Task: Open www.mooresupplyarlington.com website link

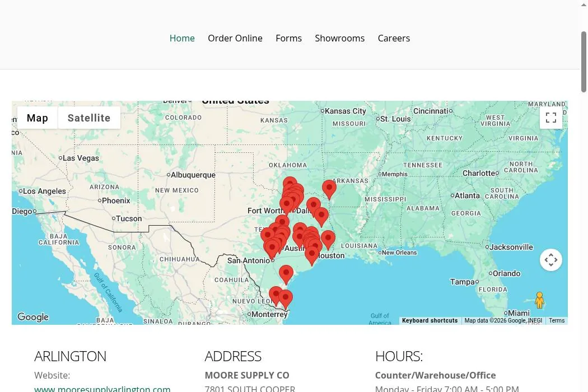Action: [x=102, y=389]
